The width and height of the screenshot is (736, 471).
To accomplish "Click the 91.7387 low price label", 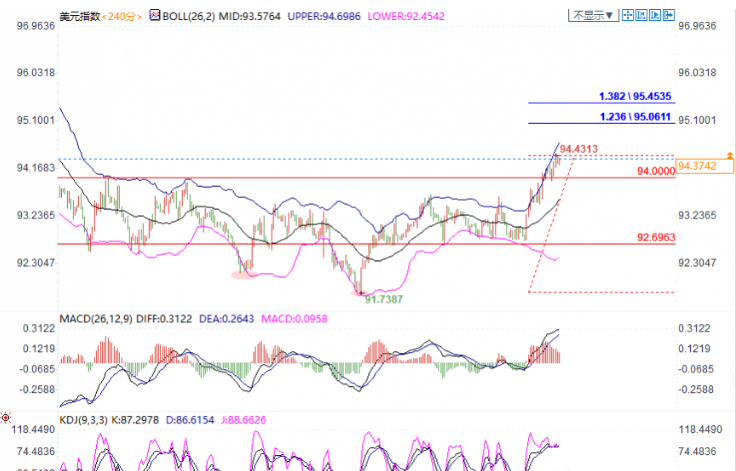I will [x=384, y=299].
